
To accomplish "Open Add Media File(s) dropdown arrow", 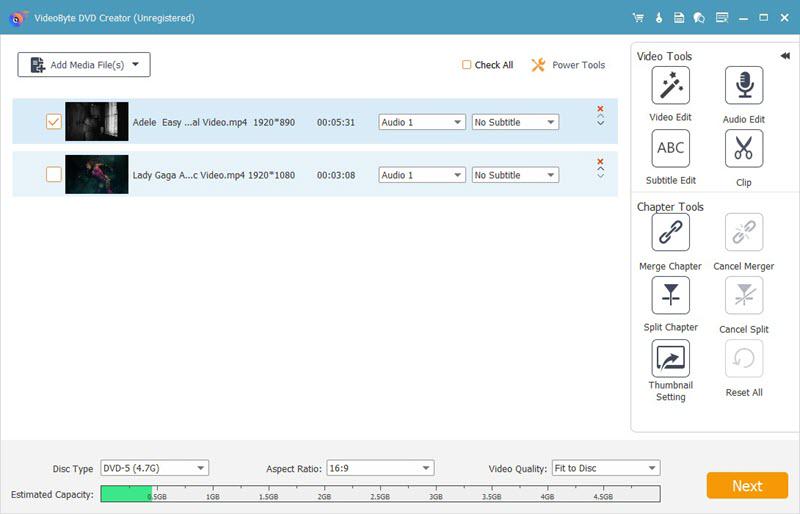I will [136, 64].
